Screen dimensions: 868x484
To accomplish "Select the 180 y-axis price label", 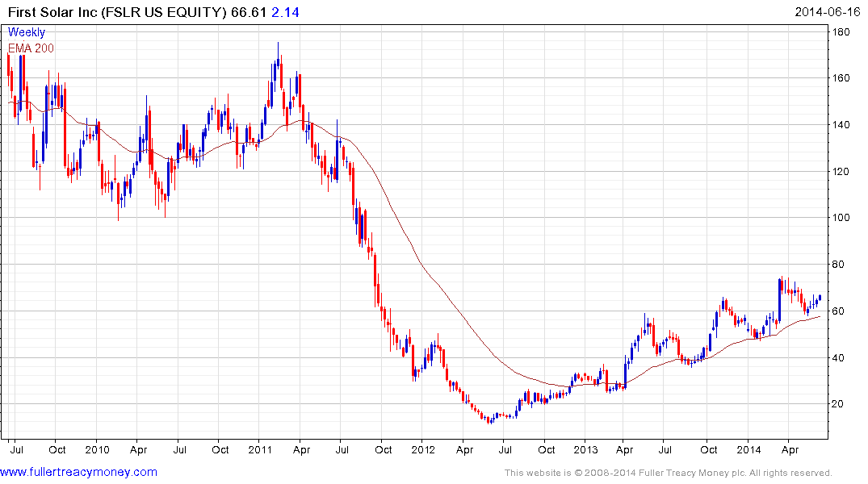I will [841, 32].
